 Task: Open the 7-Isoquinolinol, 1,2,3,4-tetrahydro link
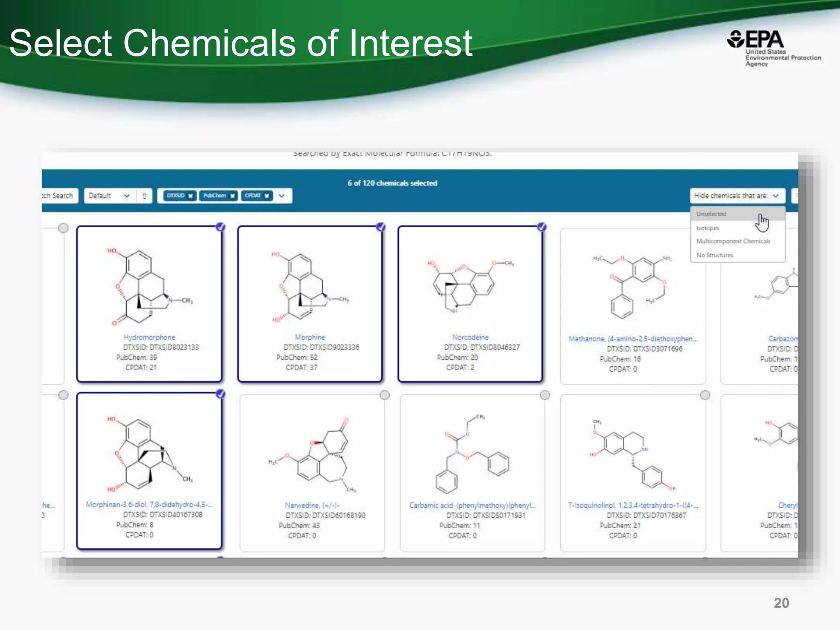point(633,505)
